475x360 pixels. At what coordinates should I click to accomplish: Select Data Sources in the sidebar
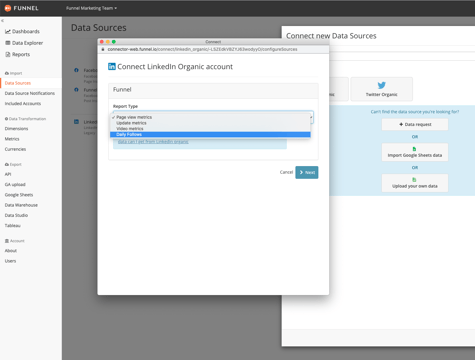pyautogui.click(x=18, y=83)
